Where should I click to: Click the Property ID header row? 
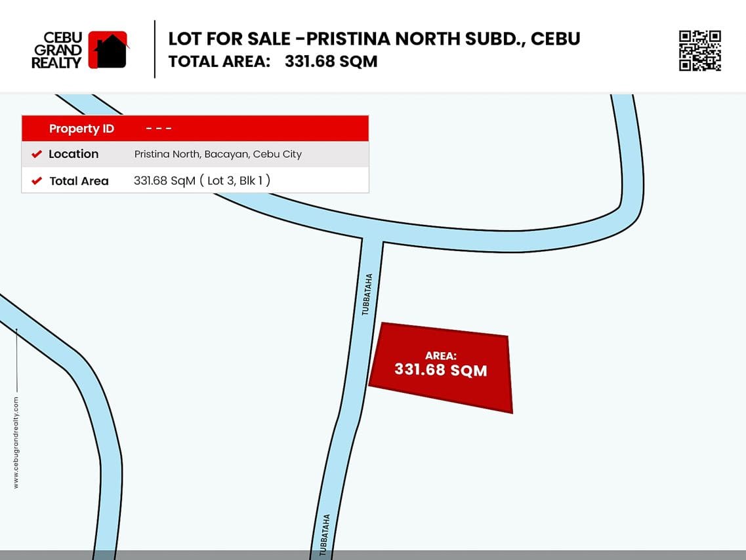click(195, 129)
